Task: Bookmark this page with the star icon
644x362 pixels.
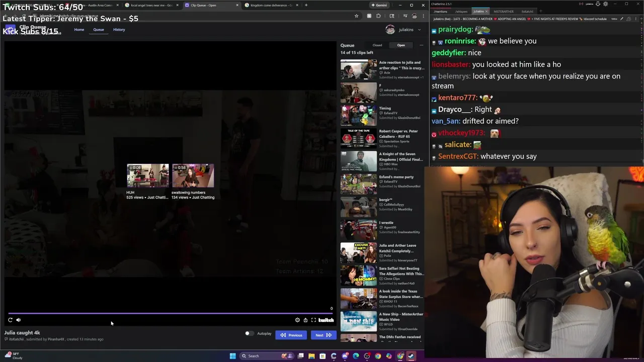Action: tap(356, 16)
